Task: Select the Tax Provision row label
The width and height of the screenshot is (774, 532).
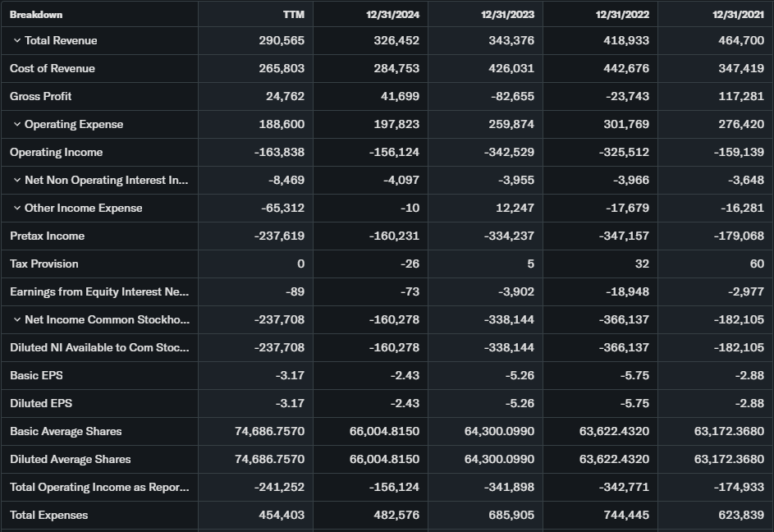Action: click(x=44, y=264)
